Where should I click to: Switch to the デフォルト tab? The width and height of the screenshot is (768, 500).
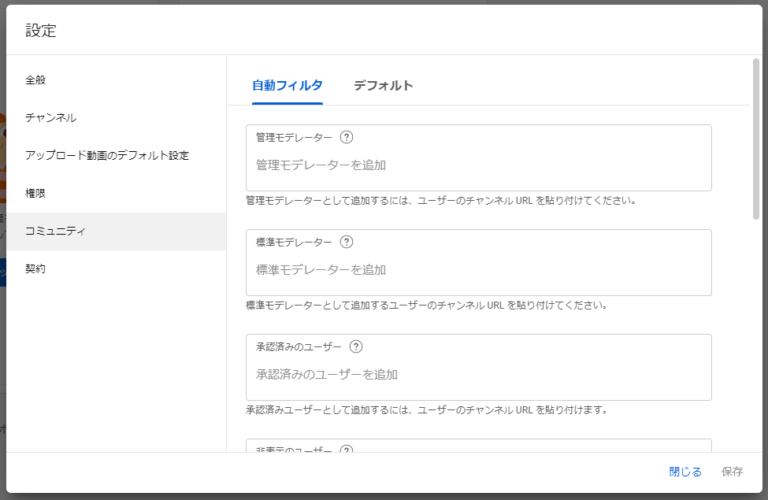coord(383,85)
